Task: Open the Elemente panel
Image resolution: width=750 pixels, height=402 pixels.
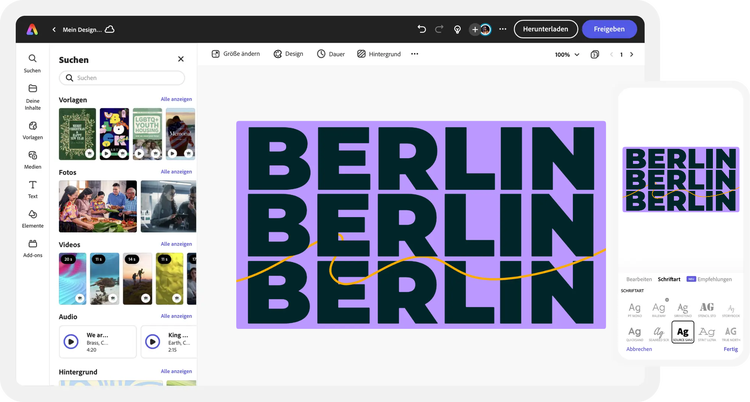Action: point(33,218)
